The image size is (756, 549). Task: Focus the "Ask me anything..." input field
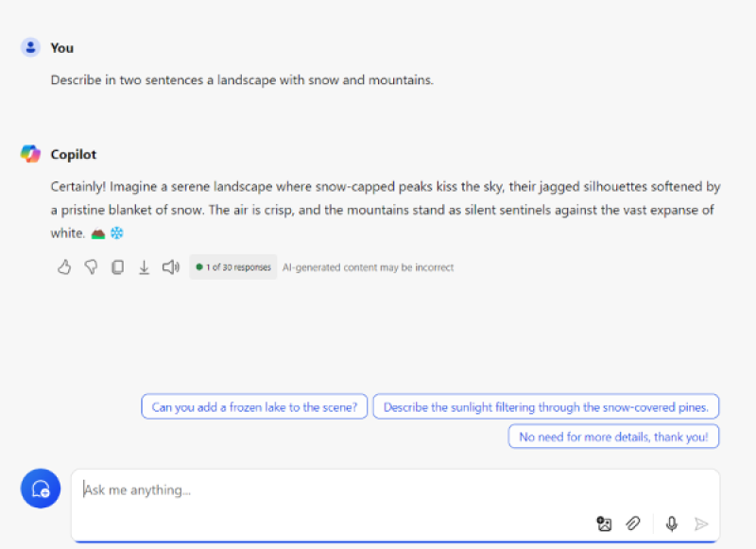point(395,490)
